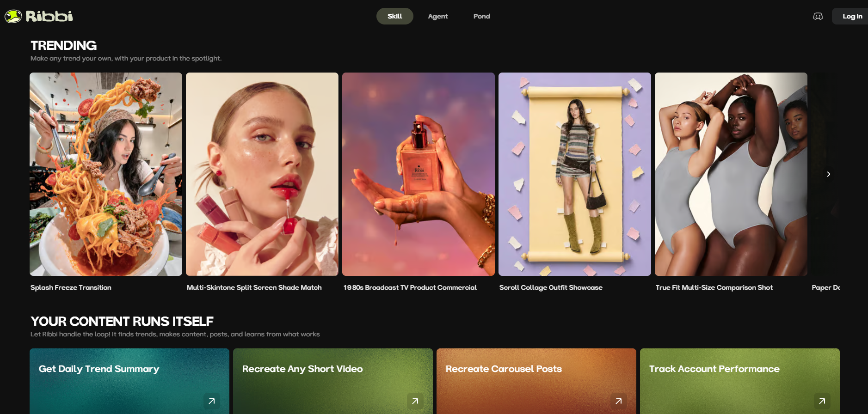
Task: Open Multi-Skintone Split Screen Shade Match image
Action: coord(262,174)
